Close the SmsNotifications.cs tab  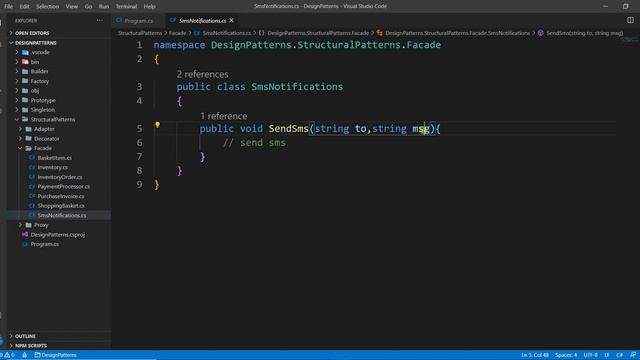231,20
